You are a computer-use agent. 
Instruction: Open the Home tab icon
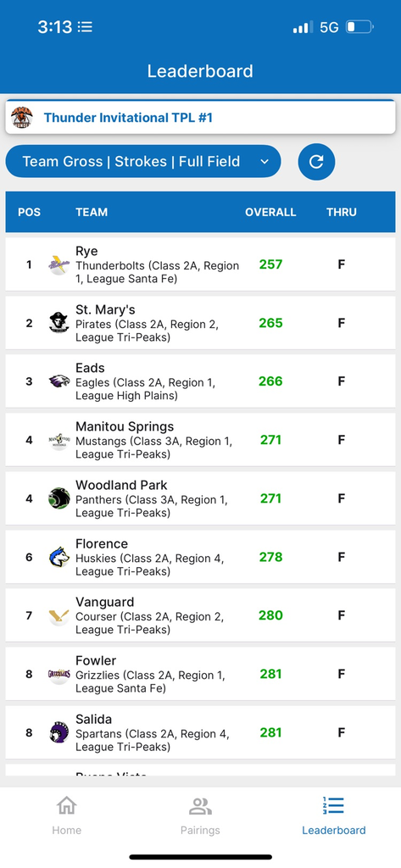click(66, 805)
